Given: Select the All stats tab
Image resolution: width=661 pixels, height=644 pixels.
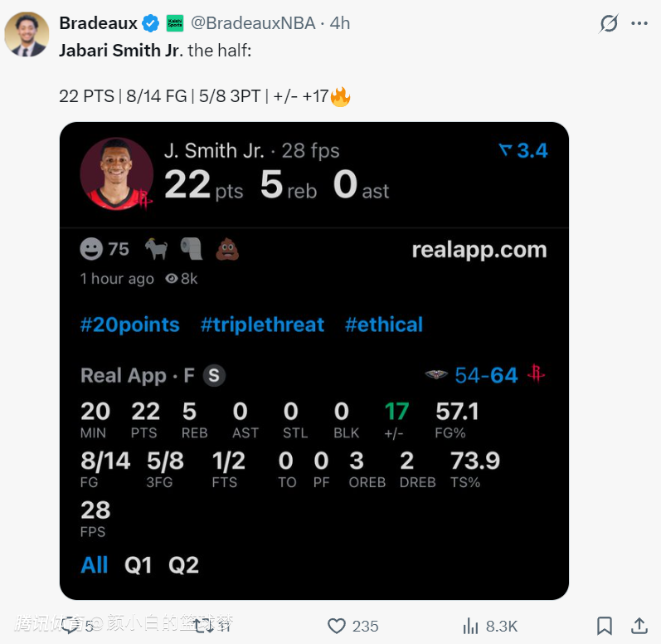Looking at the screenshot, I should point(95,565).
